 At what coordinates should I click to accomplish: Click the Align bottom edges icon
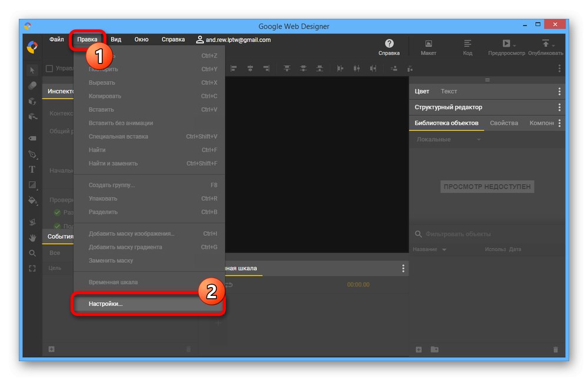pos(319,68)
